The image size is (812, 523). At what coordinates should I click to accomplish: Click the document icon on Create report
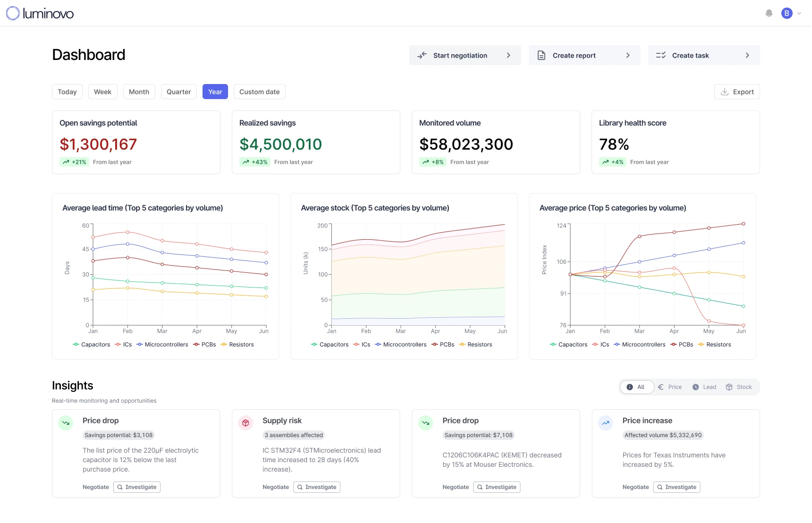point(541,55)
